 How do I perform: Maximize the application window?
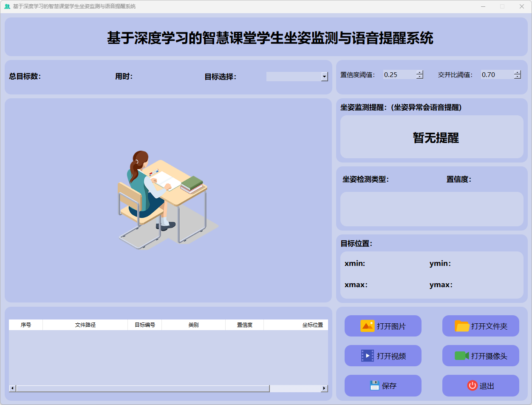coord(502,6)
